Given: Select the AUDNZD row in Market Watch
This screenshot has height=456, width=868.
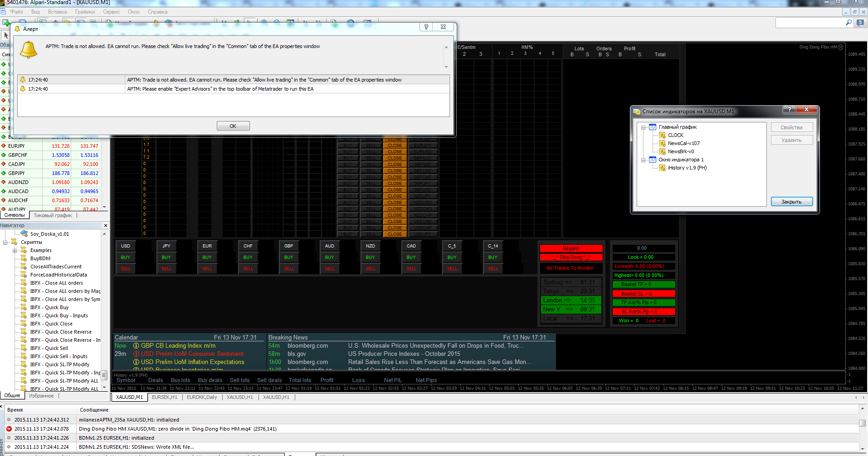Looking at the screenshot, I should click(50, 182).
